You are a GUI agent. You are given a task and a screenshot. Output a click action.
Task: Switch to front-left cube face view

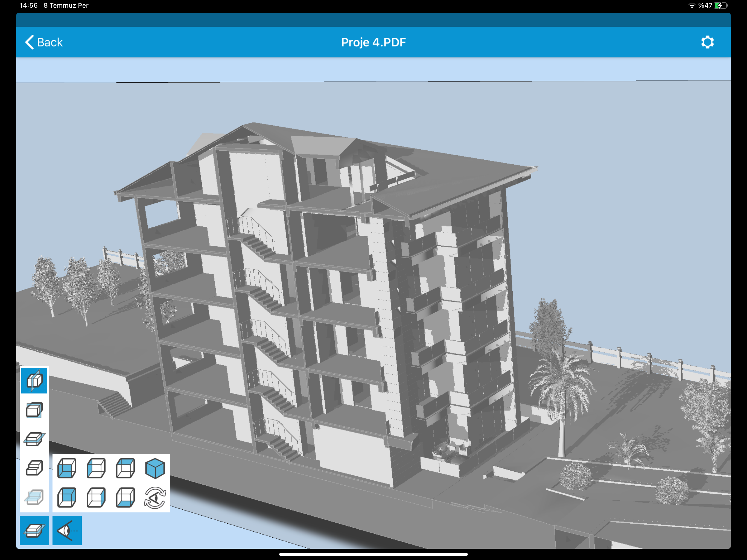pyautogui.click(x=67, y=468)
